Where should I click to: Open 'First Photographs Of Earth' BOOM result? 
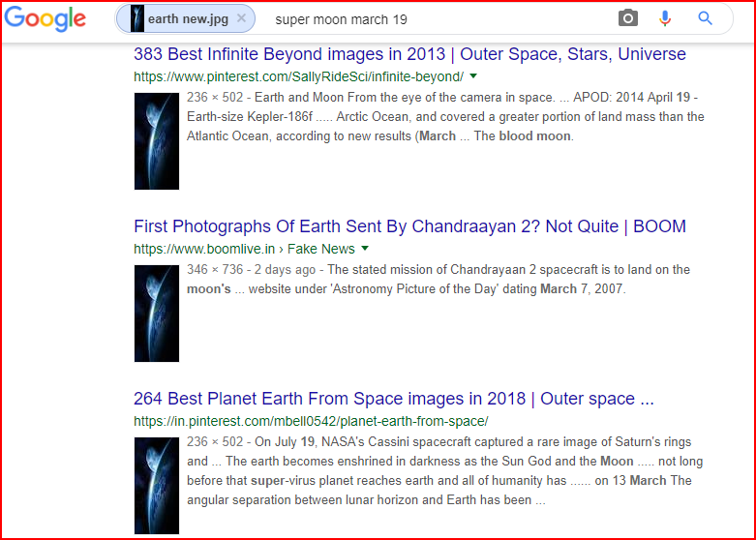tap(409, 226)
